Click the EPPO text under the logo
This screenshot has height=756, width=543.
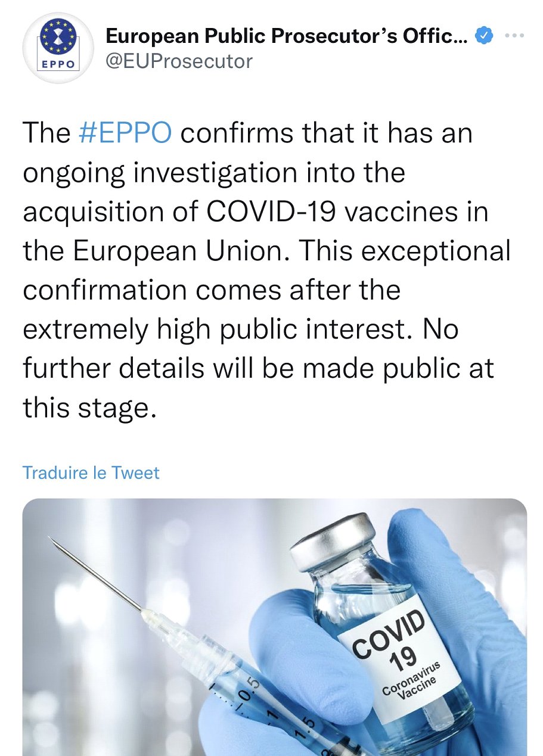[58, 64]
